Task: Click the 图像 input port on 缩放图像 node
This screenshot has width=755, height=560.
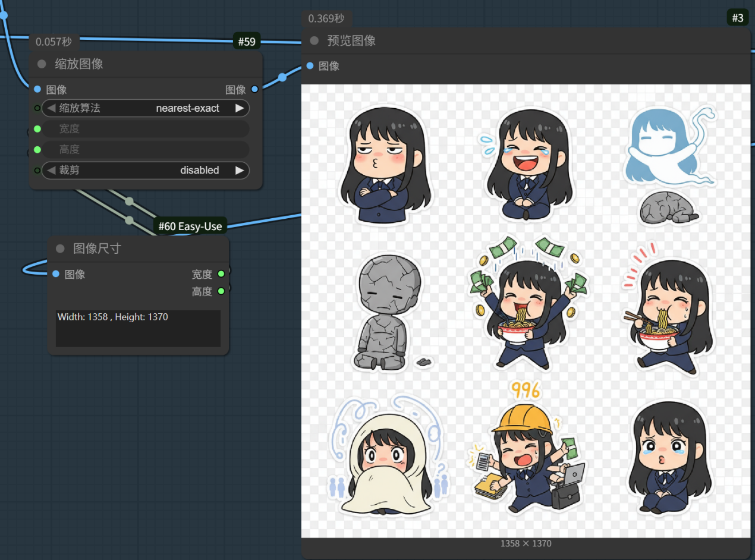Action: (37, 90)
